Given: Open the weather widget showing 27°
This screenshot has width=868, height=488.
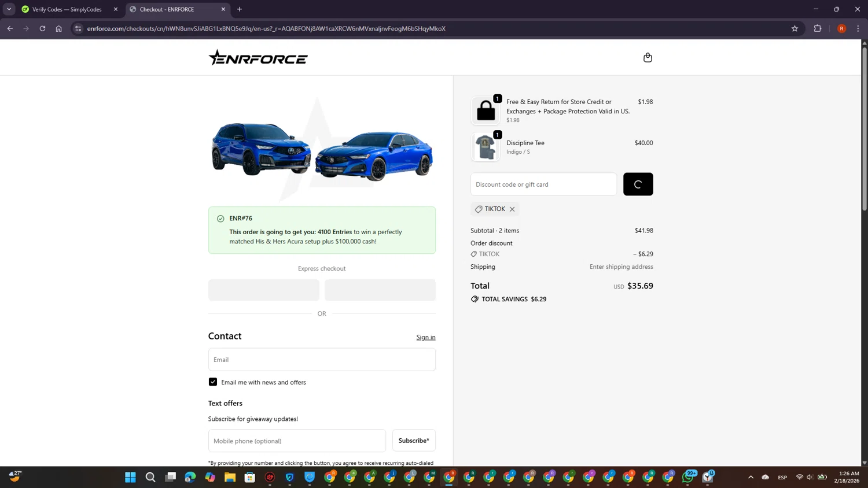Looking at the screenshot, I should pos(15,476).
